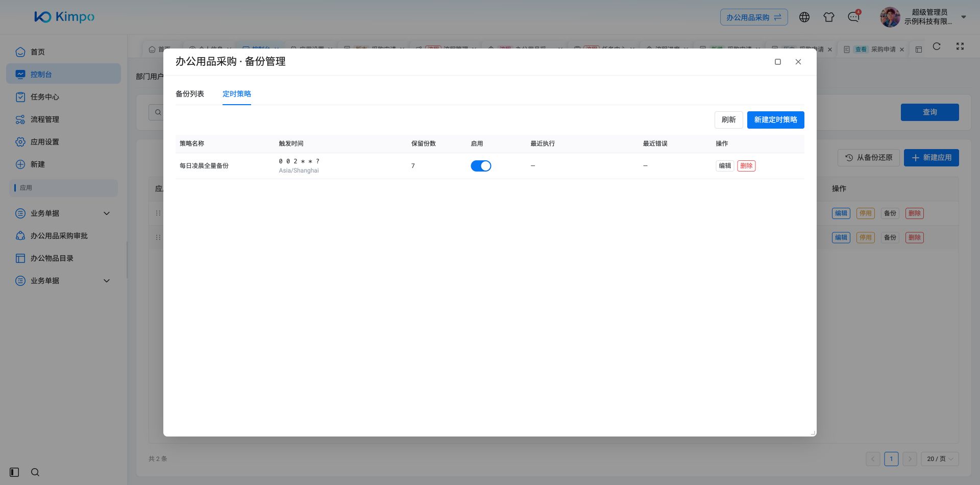Expand the 超级管理员 account dropdown arrow
Screen dimensions: 980x485
(964, 17)
